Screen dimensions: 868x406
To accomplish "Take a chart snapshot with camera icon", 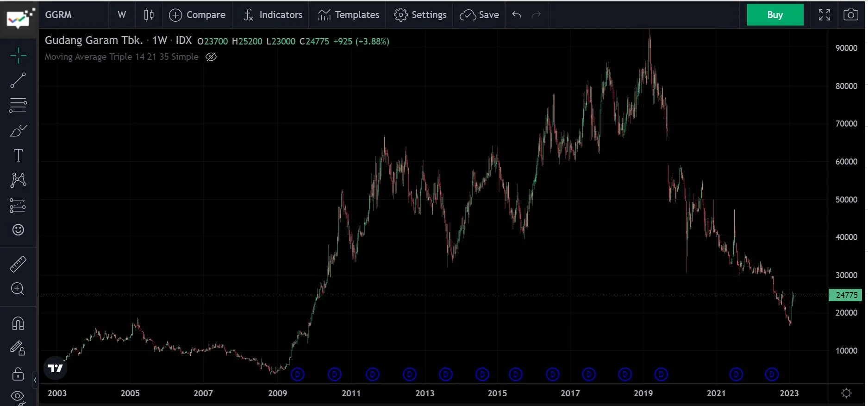I will point(851,15).
